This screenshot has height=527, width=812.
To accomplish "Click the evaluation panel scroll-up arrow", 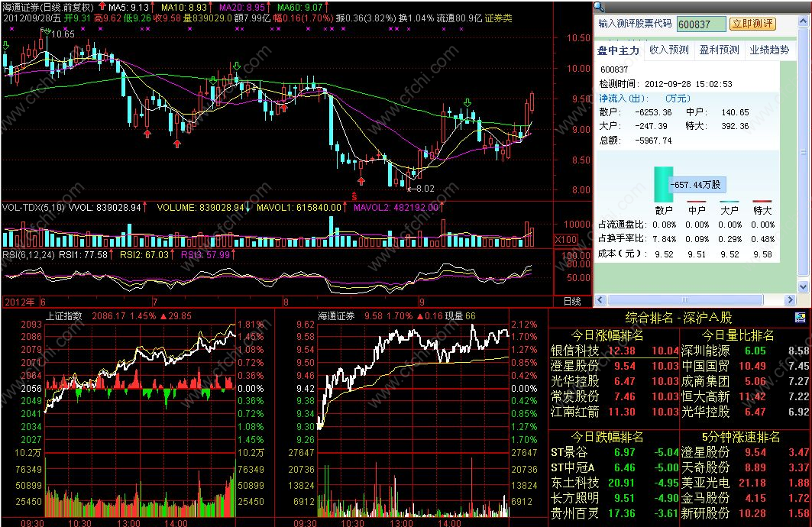I will [803, 21].
